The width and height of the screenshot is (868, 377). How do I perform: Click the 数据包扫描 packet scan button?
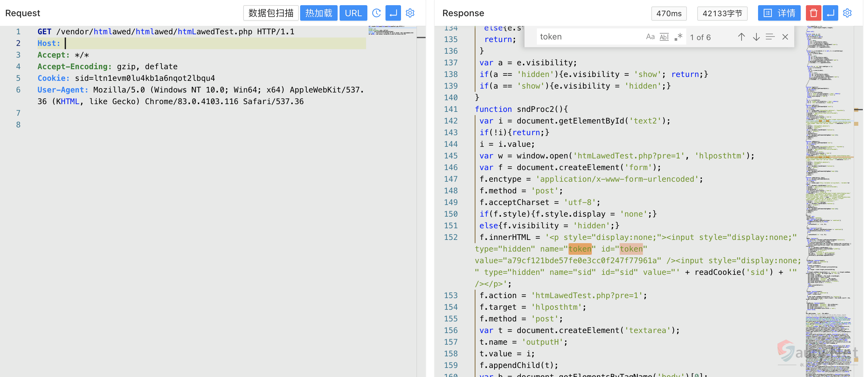(x=271, y=13)
